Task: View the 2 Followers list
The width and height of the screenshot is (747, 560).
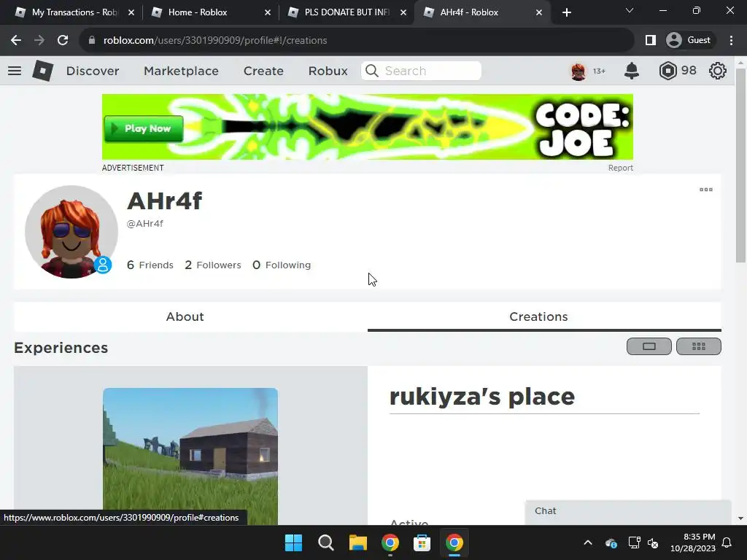Action: (x=213, y=265)
